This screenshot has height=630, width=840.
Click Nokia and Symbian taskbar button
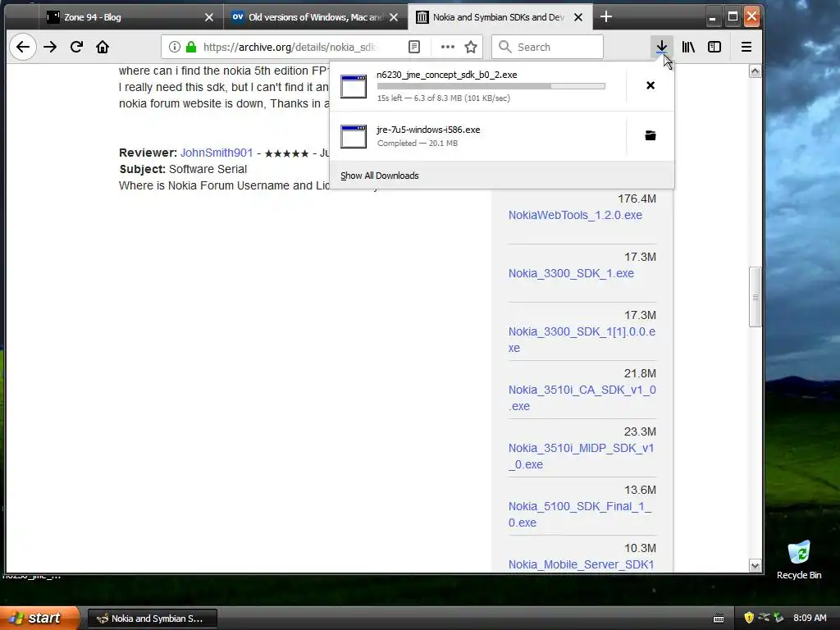pos(152,619)
